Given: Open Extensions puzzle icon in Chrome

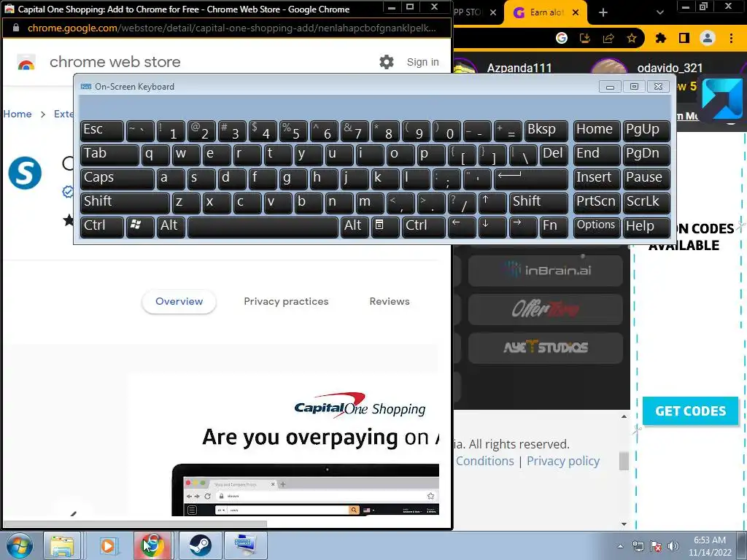Looking at the screenshot, I should (x=661, y=38).
